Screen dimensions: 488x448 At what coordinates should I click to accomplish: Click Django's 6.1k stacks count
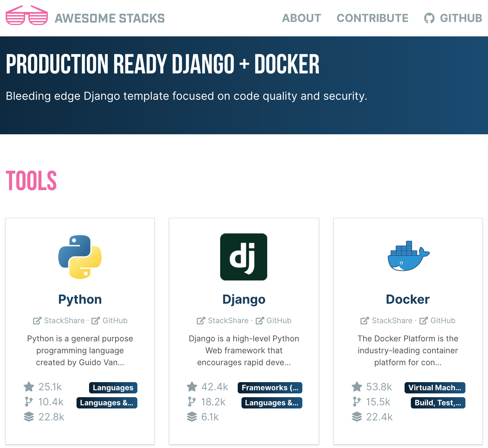pyautogui.click(x=210, y=417)
